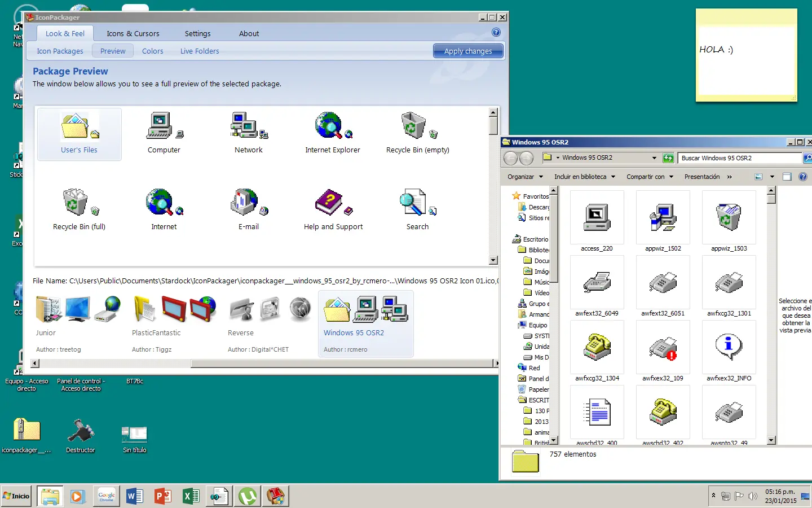Show hidden tray icons arrow

714,496
